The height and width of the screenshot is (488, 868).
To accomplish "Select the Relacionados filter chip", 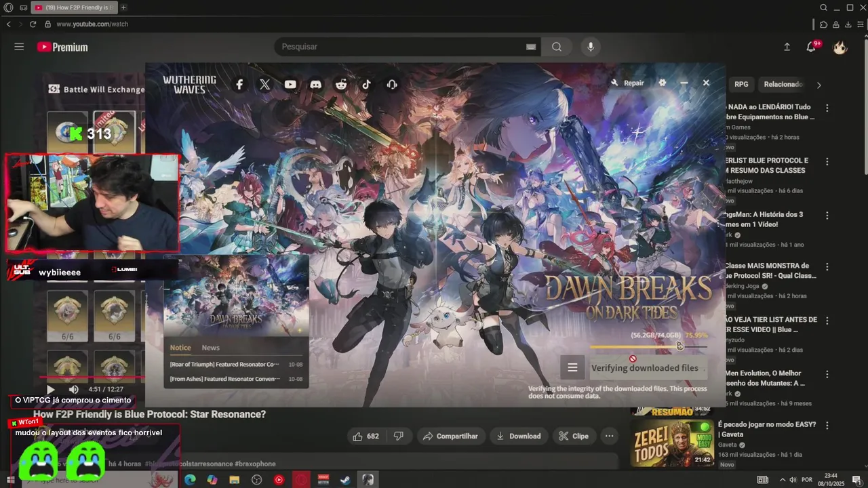I will (783, 84).
